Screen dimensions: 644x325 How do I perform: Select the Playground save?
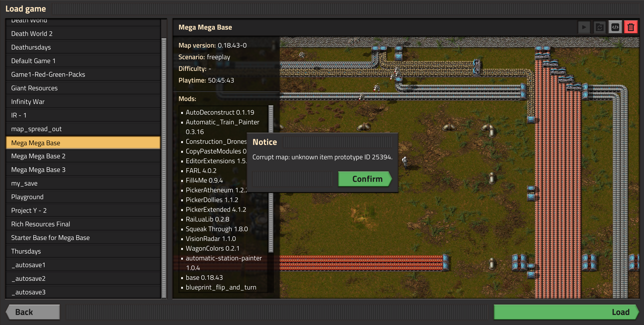click(x=83, y=197)
